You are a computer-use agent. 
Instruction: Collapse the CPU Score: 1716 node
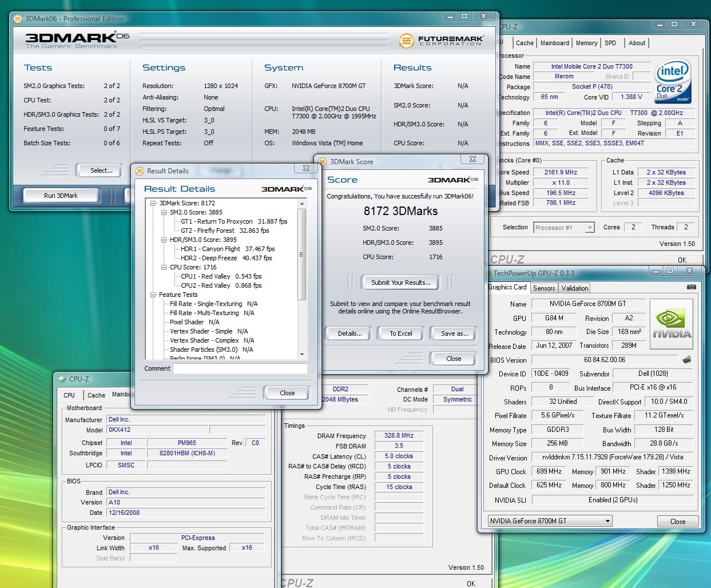(164, 267)
